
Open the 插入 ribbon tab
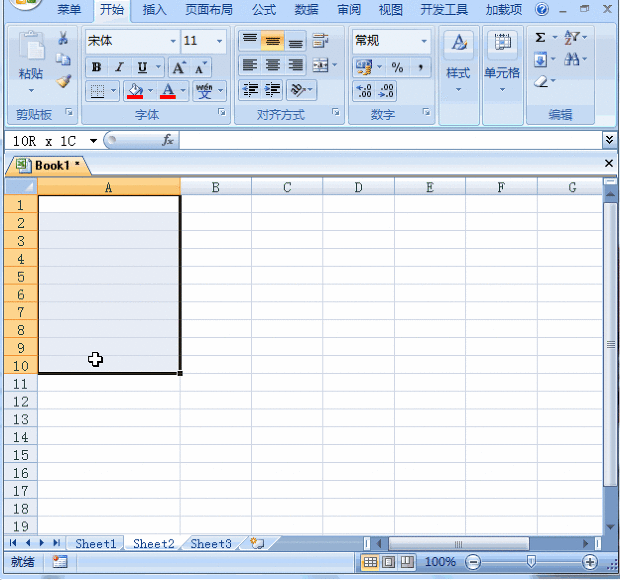pos(155,10)
